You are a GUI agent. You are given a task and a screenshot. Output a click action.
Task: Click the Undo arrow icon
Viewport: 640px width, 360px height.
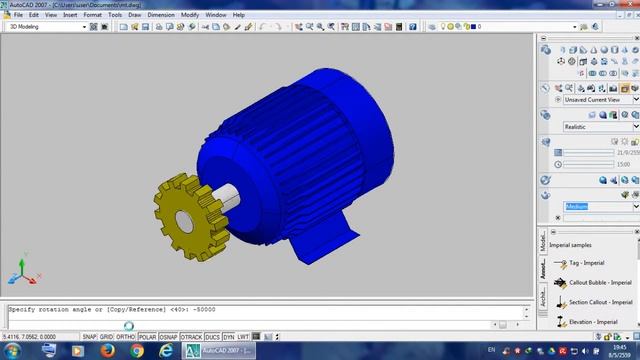pyautogui.click(x=262, y=27)
